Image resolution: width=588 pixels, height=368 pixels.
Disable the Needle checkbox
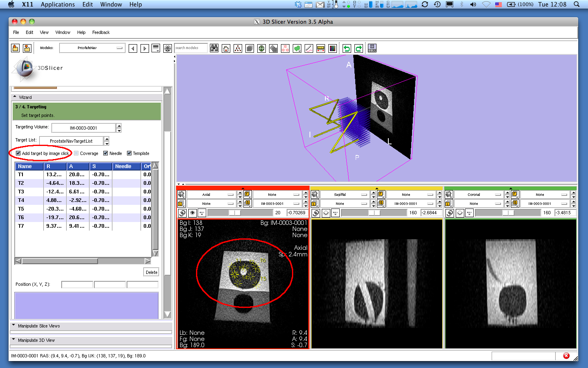coord(106,153)
